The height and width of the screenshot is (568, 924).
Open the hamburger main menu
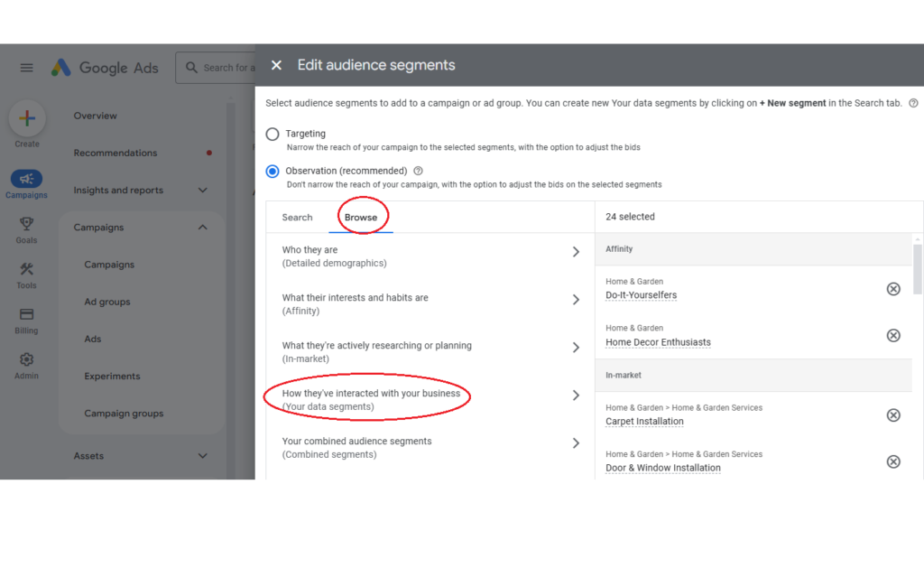tap(26, 68)
